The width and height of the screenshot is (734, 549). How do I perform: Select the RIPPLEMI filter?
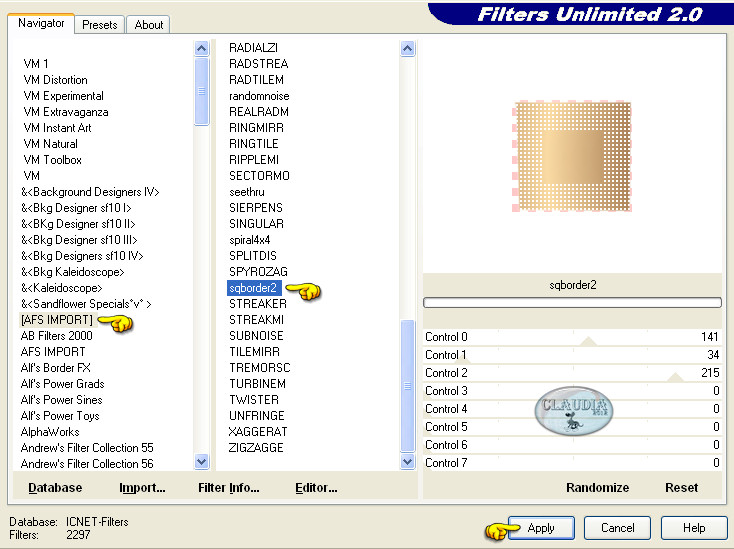tap(254, 160)
